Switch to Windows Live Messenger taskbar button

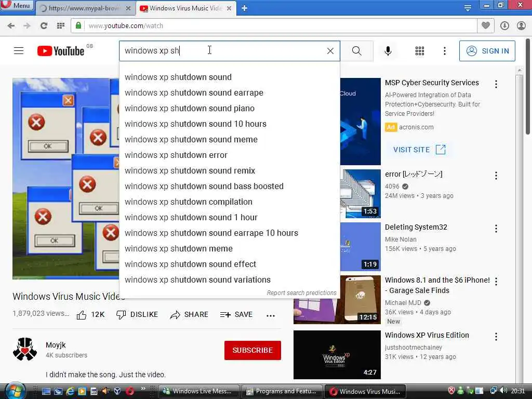198,391
